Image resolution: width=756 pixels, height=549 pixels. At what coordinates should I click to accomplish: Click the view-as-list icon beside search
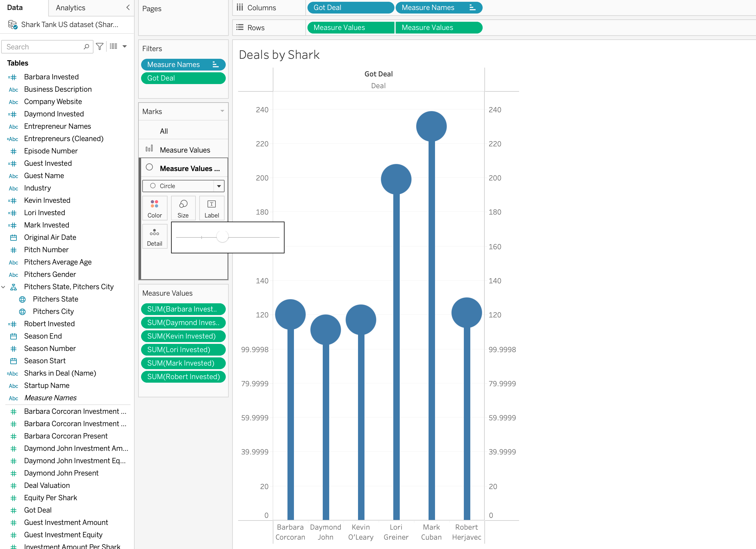pyautogui.click(x=114, y=47)
